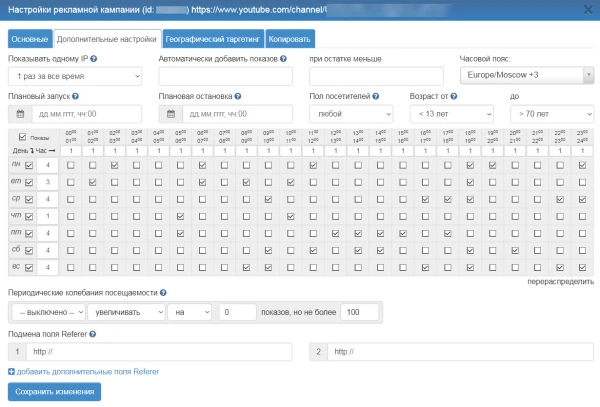Toggle the 'Показы' checkbox in schedule header
The image size is (600, 407).
click(24, 137)
